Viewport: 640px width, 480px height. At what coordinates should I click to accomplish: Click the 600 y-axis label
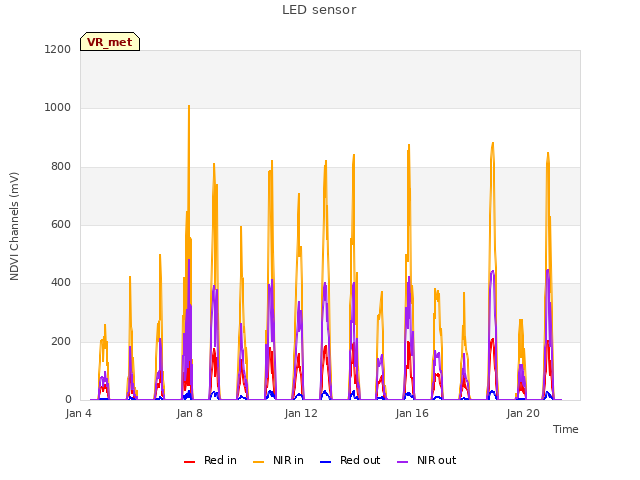coord(61,224)
